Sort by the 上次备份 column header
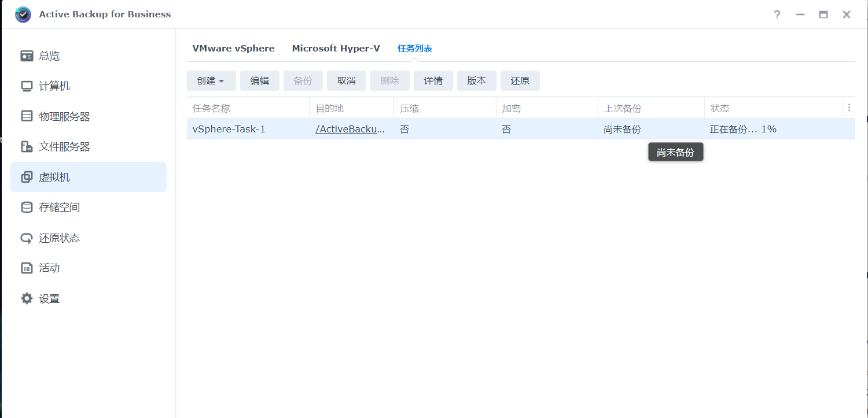 pos(651,108)
